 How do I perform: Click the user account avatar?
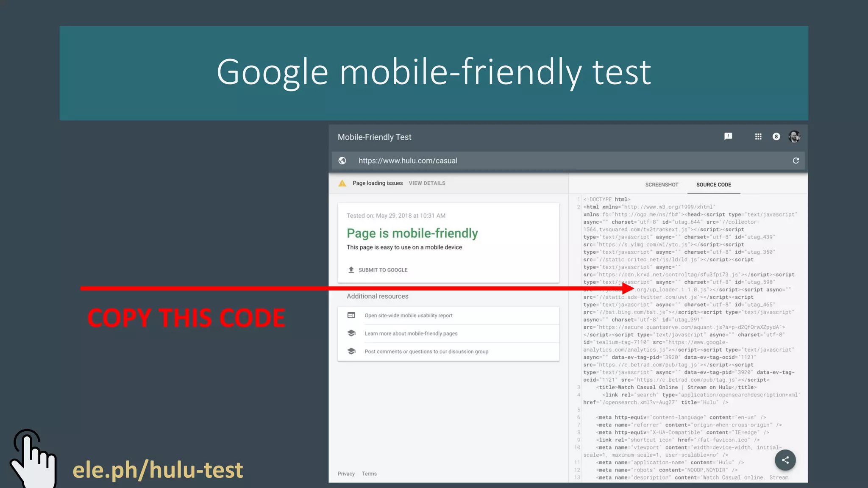(794, 136)
